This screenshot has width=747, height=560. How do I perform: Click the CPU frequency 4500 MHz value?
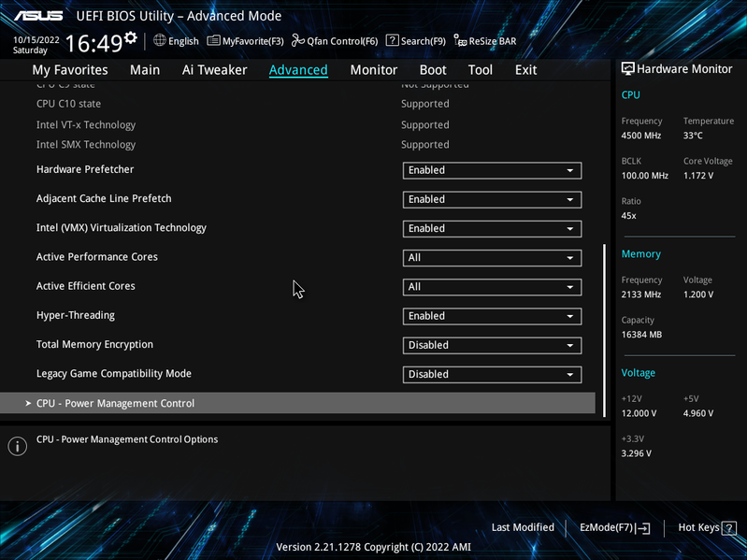640,136
